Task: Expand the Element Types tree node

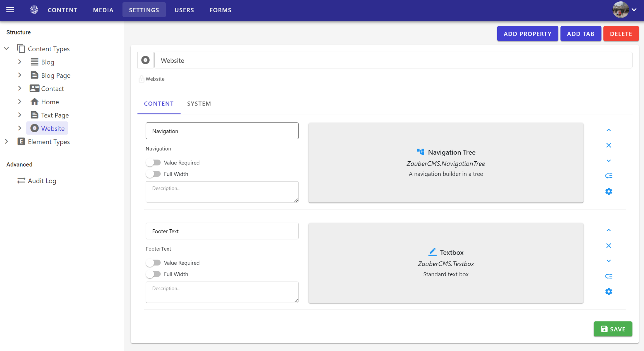Action: click(x=6, y=142)
